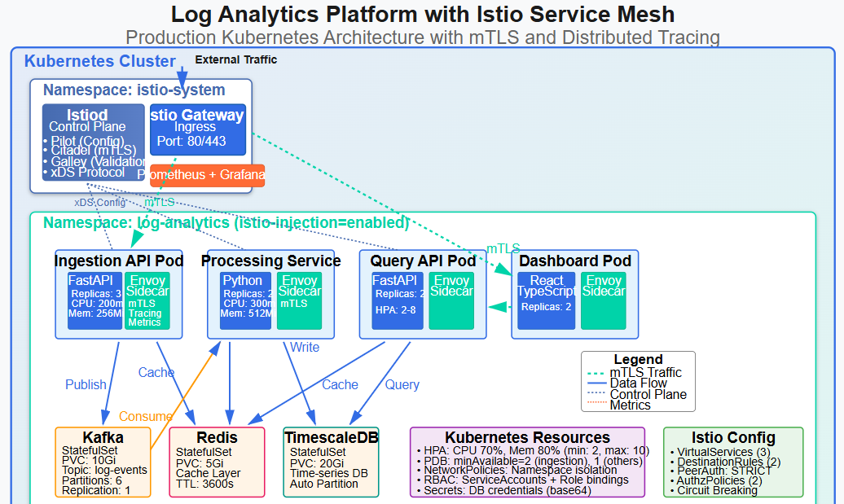Click the 'PDB: minAvailable=2' line

click(530, 462)
